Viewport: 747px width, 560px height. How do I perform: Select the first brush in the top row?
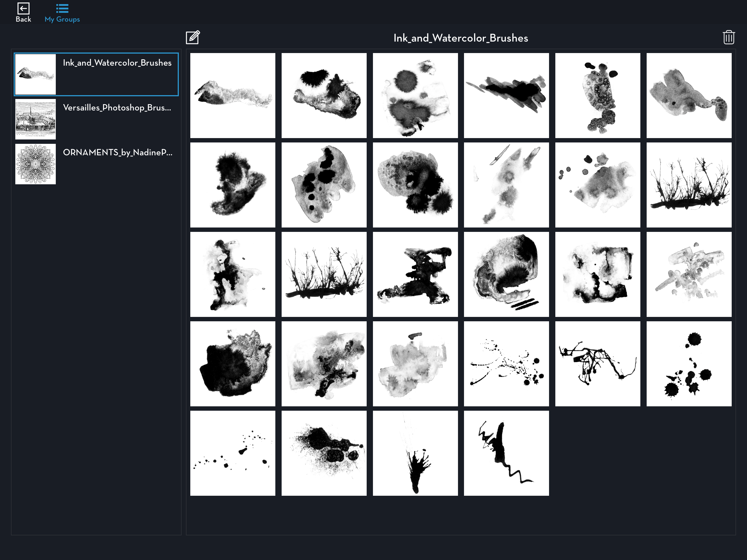pyautogui.click(x=233, y=96)
